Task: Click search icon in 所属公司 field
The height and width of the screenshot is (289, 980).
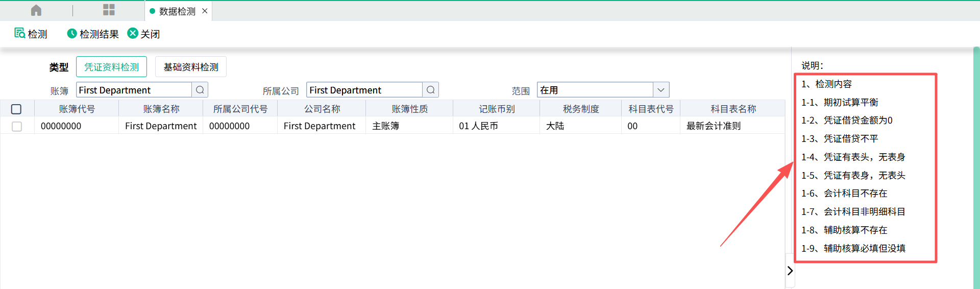Action: (431, 90)
